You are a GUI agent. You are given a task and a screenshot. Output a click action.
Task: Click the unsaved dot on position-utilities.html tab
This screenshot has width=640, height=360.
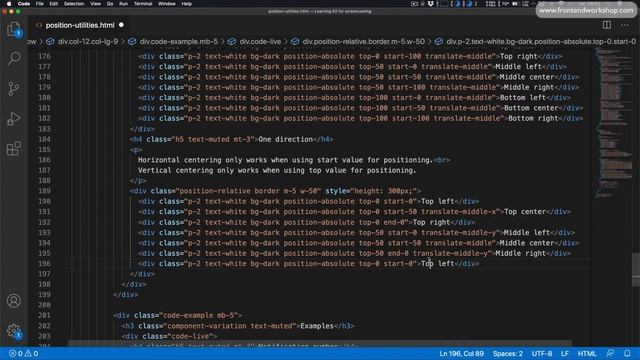tap(121, 25)
